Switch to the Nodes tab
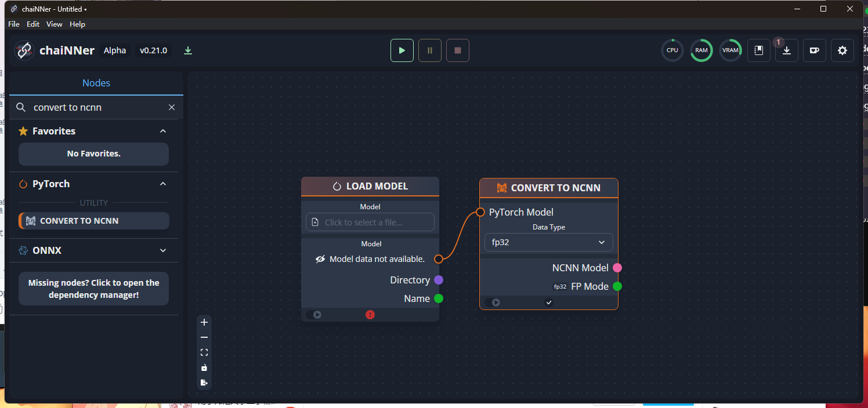 96,83
